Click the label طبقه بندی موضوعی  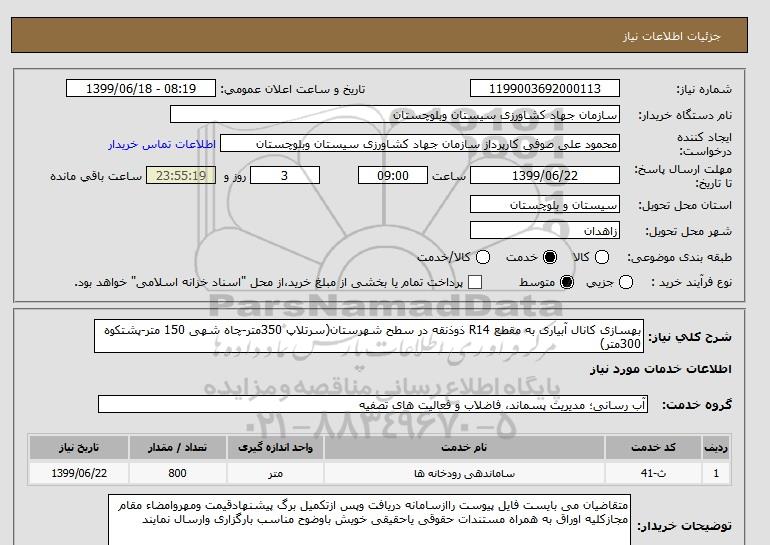[x=679, y=257]
